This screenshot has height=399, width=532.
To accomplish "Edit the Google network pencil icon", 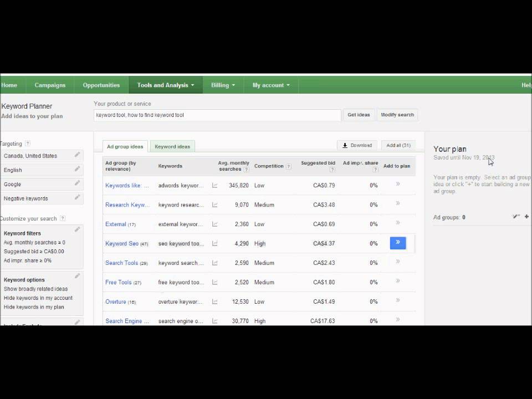I will click(77, 183).
